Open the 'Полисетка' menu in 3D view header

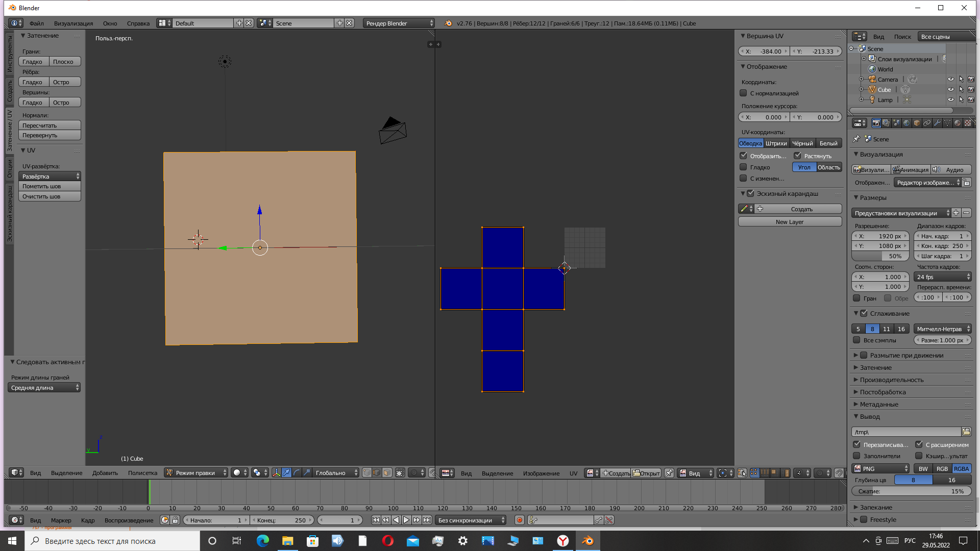click(142, 473)
